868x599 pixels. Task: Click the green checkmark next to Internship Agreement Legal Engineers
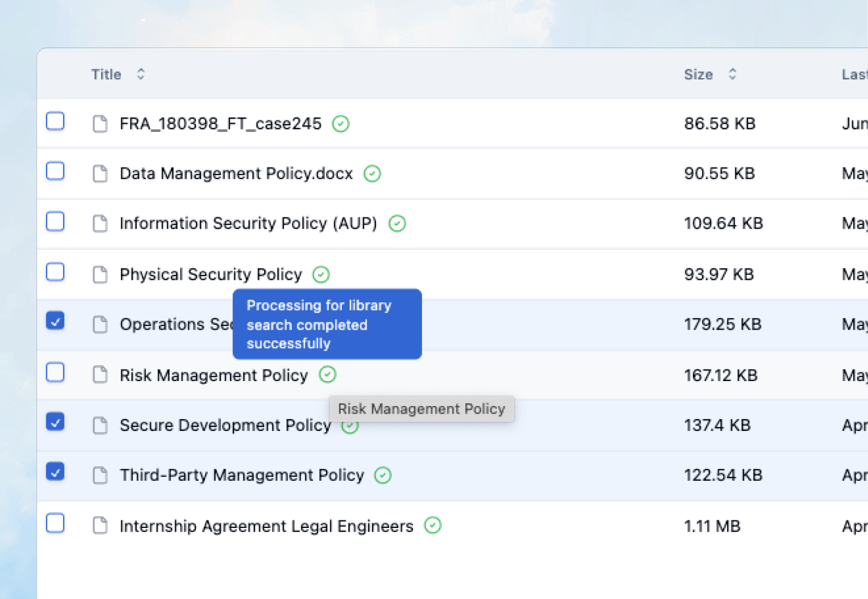click(432, 525)
